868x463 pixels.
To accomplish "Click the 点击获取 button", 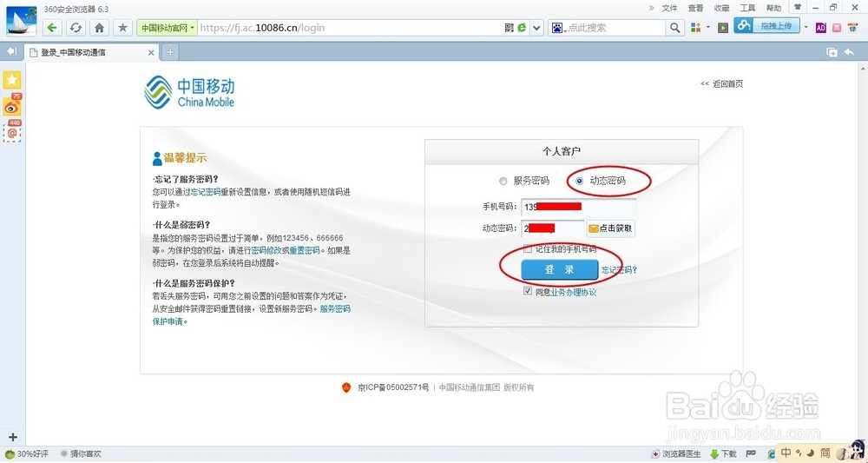I will click(610, 228).
